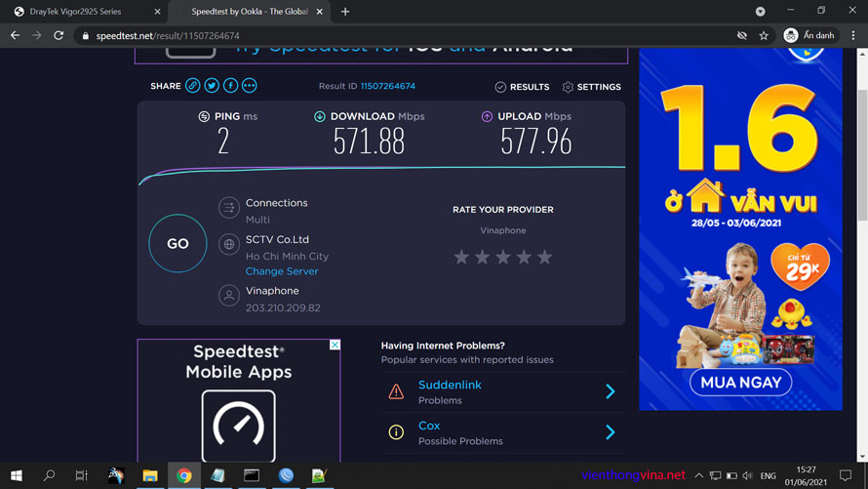The image size is (868, 489).
Task: Rate Vinaphone five stars
Action: pyautogui.click(x=545, y=257)
